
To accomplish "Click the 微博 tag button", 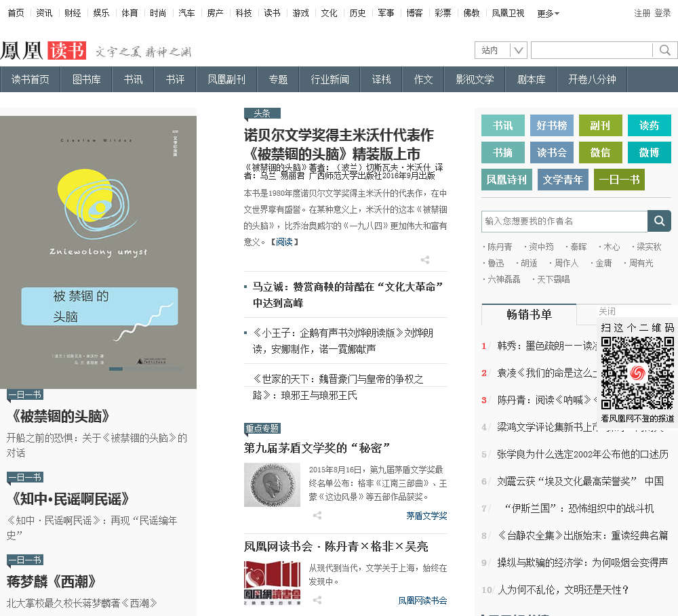I will [649, 152].
